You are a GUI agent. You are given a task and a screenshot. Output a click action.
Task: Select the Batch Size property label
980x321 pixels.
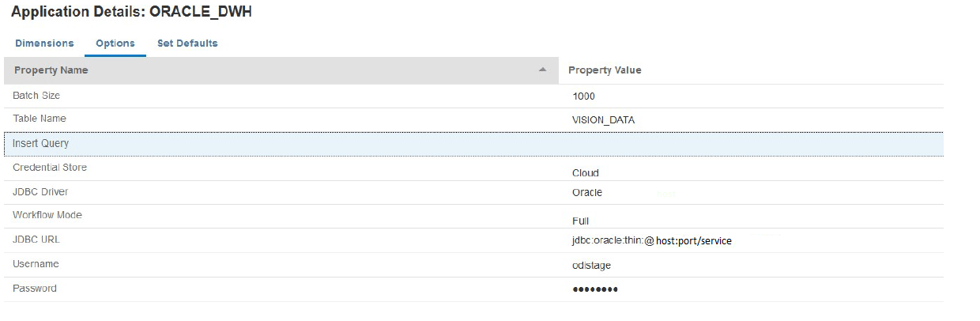pyautogui.click(x=36, y=96)
